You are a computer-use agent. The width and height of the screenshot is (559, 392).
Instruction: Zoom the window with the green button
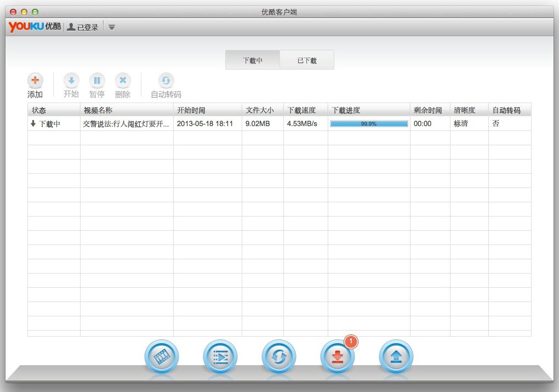coord(35,12)
